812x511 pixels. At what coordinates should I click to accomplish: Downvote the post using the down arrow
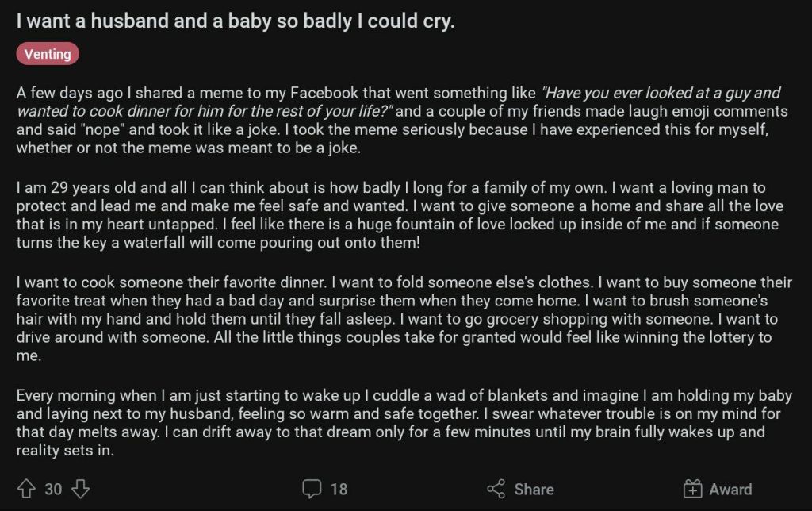click(80, 489)
